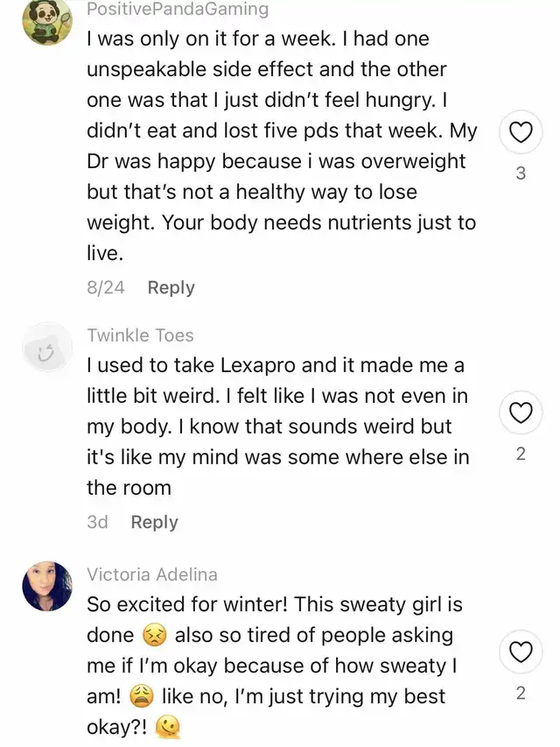560x747 pixels.
Task: Tap like count 2 on Victoria Adelina's comment
Action: tap(521, 693)
